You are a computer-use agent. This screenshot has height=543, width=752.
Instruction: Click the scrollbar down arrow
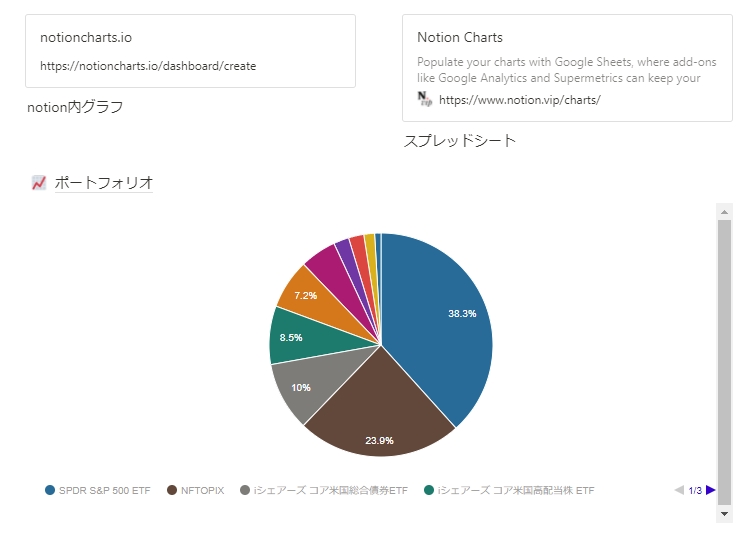point(724,514)
